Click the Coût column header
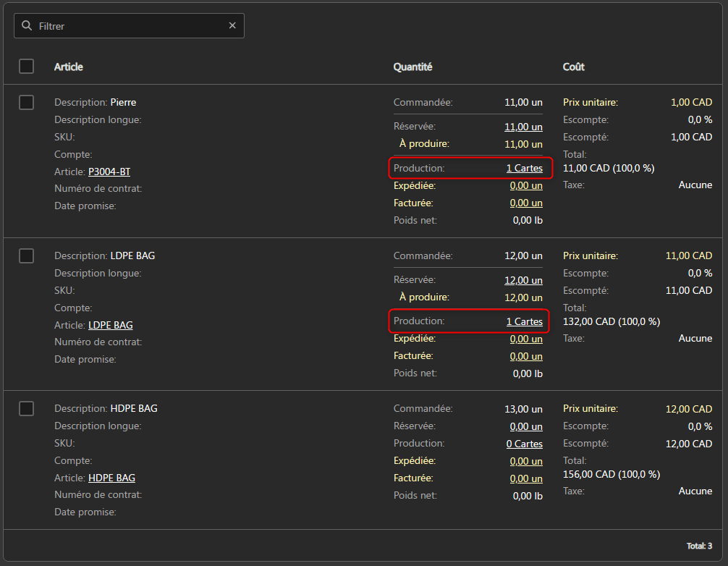This screenshot has height=566, width=728. tap(573, 67)
